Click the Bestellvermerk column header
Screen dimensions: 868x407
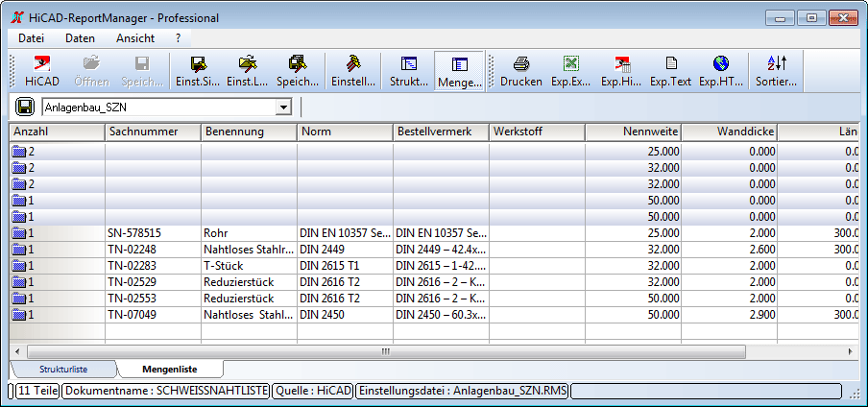pos(441,132)
